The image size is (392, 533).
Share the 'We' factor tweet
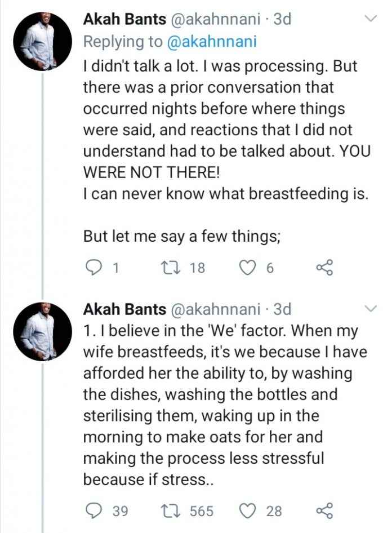click(325, 510)
